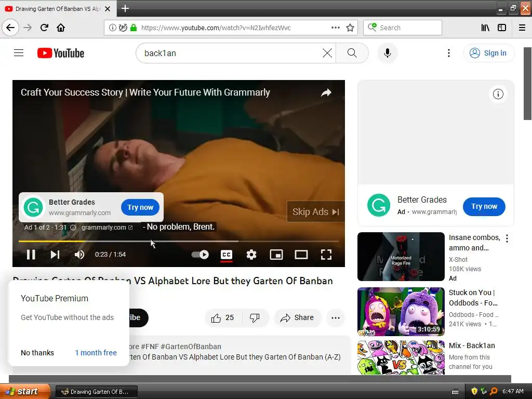Click the share arrow on video overlay
Image resolution: width=532 pixels, height=399 pixels.
(x=326, y=92)
